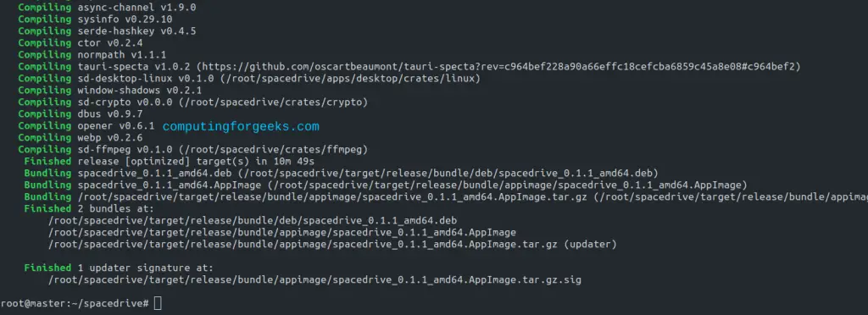Click the 'Compiling sd-ffmpeg v0.1.0' line
The image size is (868, 315).
click(192, 149)
